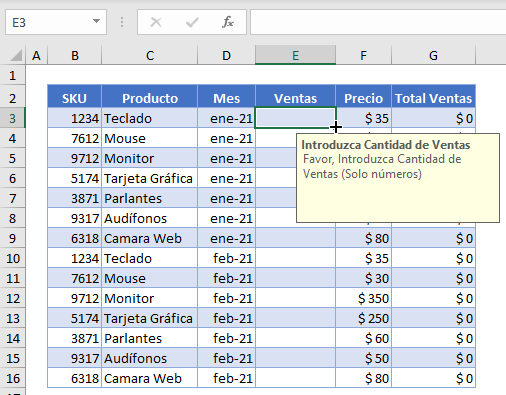Click inside the formula bar input

coord(378,22)
